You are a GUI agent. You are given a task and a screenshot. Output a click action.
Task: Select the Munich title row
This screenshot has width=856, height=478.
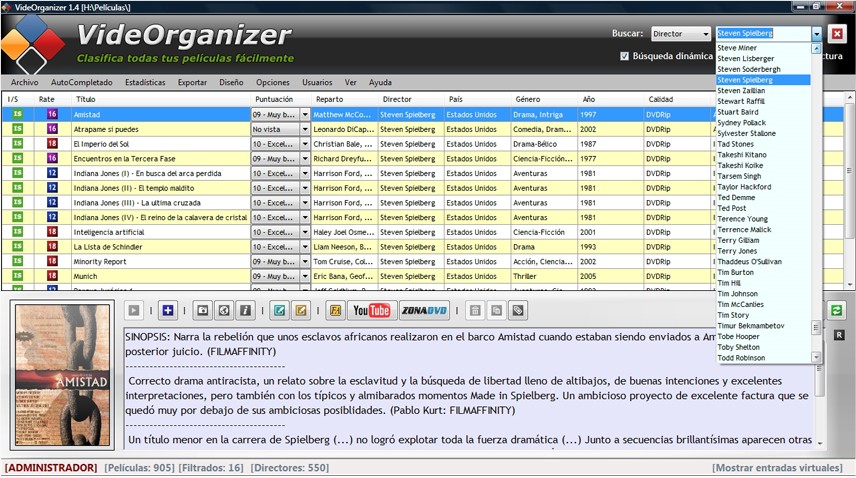pyautogui.click(x=160, y=276)
